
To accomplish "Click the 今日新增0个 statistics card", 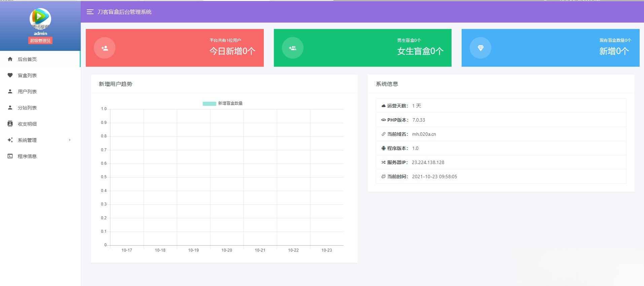I will [175, 48].
